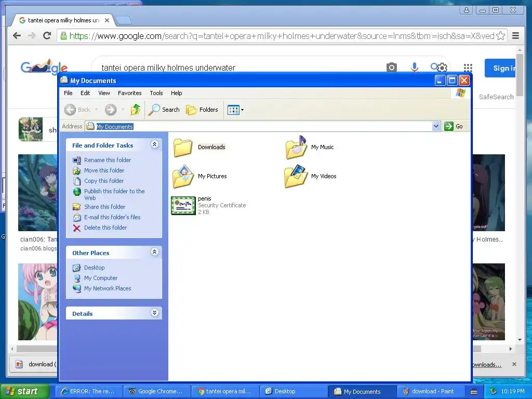This screenshot has height=399, width=532.
Task: Click the Chrome reload button
Action: coord(47,36)
